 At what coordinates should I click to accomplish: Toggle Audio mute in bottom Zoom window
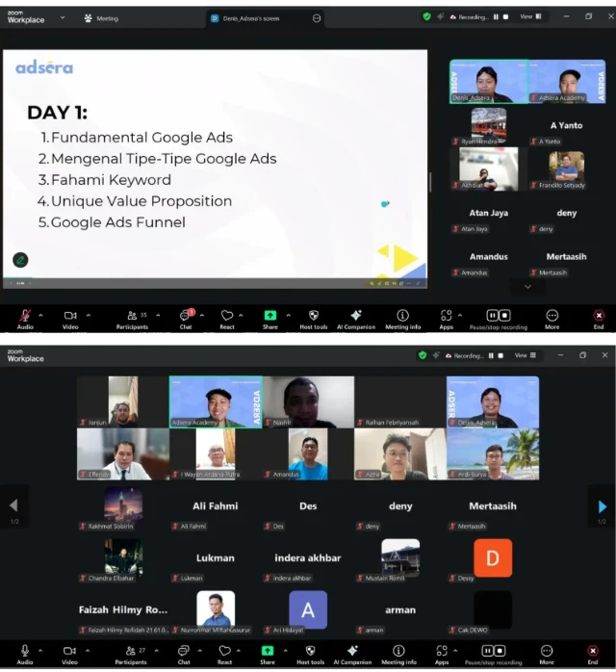25,655
